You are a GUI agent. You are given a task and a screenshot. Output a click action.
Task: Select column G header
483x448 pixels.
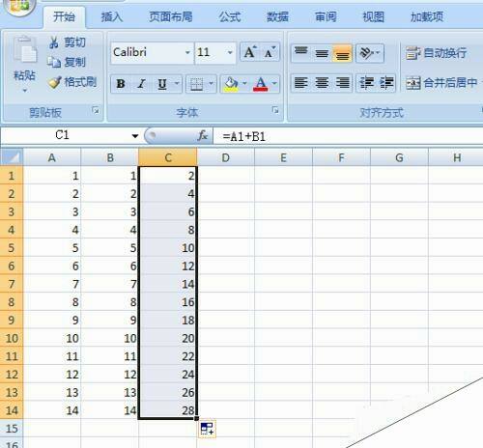[x=399, y=157]
